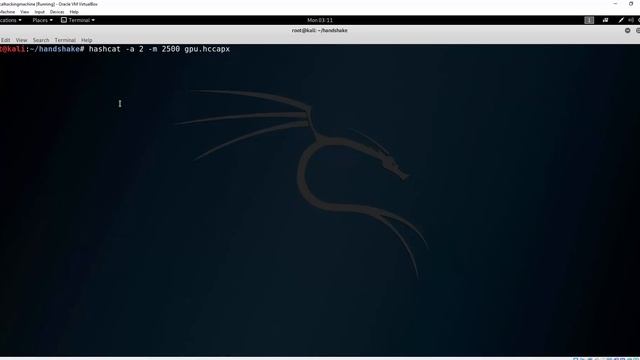
Task: Minimize the VirtualBox window
Action: [615, 4]
